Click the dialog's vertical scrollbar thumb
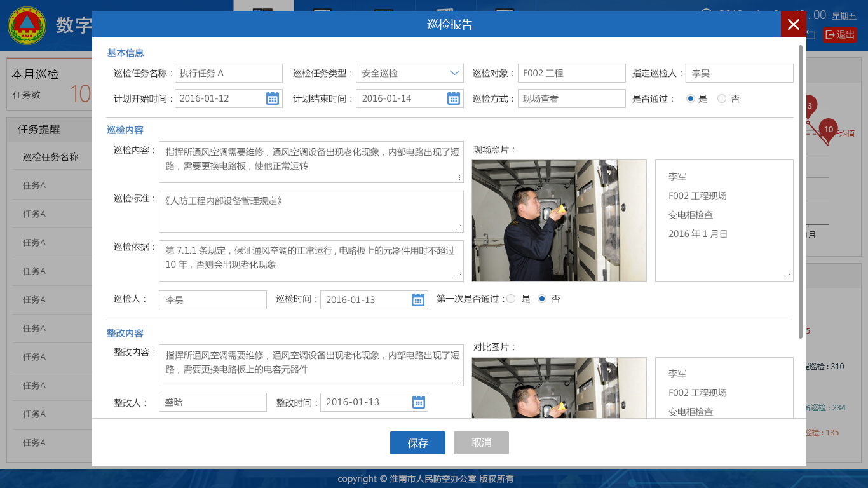Viewport: 868px width, 488px height. point(801,192)
